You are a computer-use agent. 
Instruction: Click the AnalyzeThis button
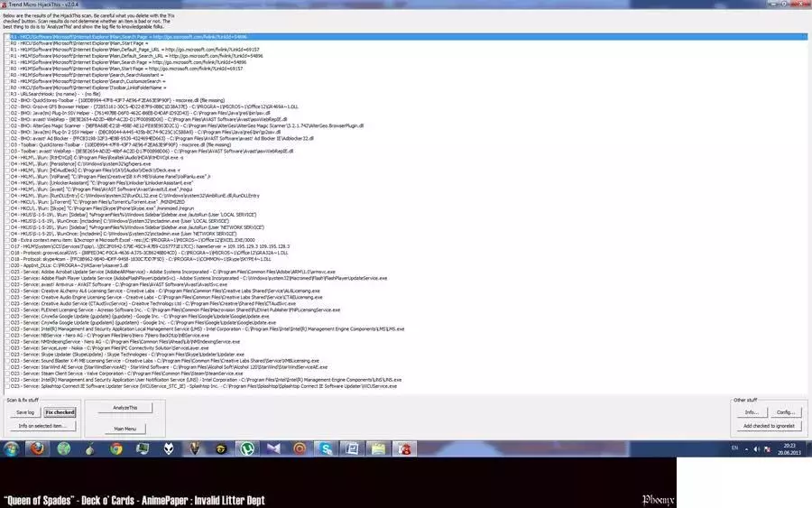pyautogui.click(x=125, y=408)
